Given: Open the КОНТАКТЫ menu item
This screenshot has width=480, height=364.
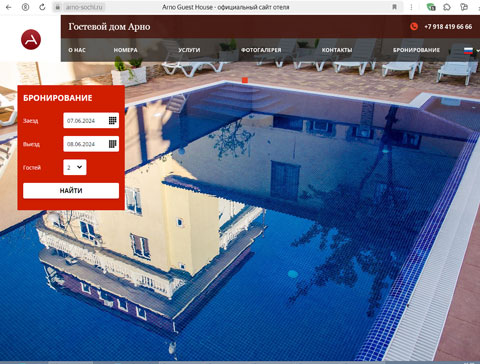Looking at the screenshot, I should point(337,50).
